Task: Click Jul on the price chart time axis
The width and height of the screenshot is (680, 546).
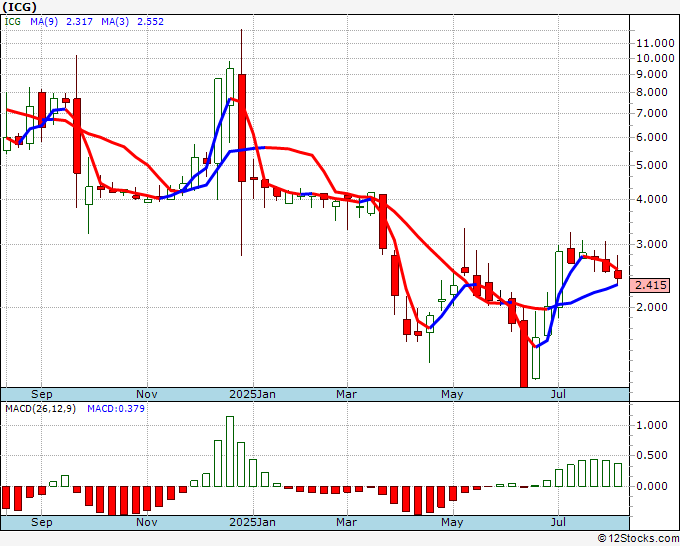Action: (x=558, y=394)
